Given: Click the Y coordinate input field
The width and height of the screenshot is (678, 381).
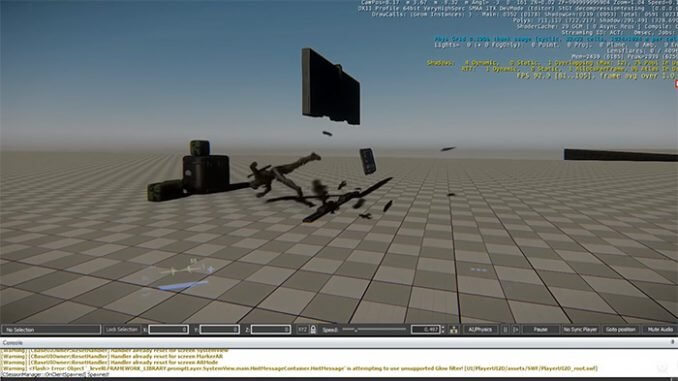Looking at the screenshot, I should (220, 330).
